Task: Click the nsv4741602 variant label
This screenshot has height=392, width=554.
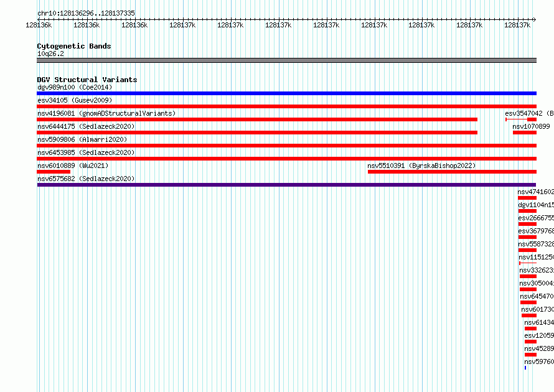Action: 535,192
